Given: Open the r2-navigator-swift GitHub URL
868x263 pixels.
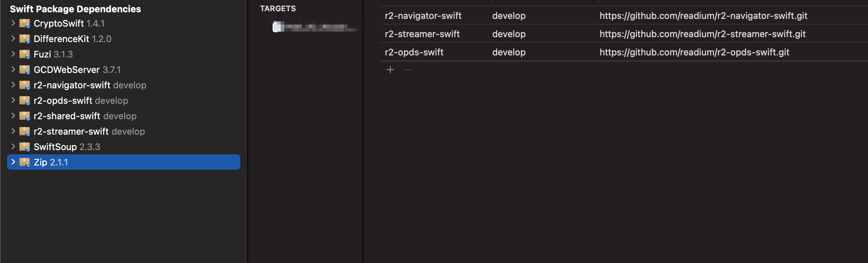Looking at the screenshot, I should (702, 16).
